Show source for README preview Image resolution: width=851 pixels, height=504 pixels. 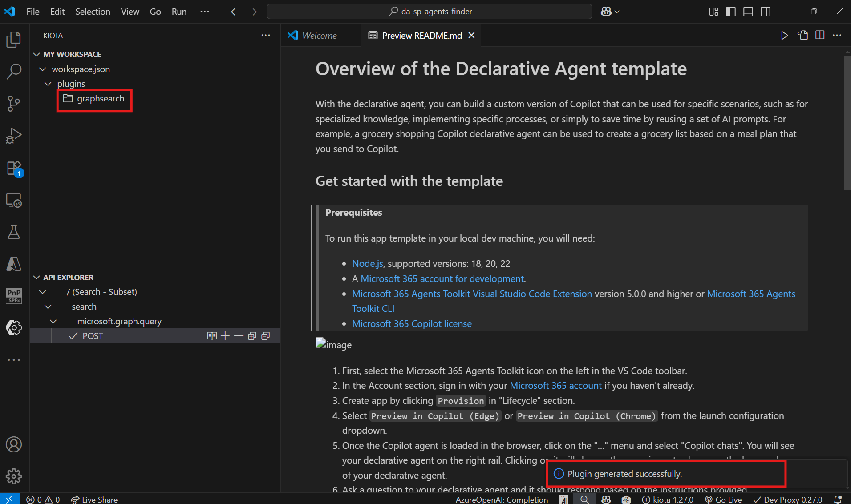[x=802, y=36]
